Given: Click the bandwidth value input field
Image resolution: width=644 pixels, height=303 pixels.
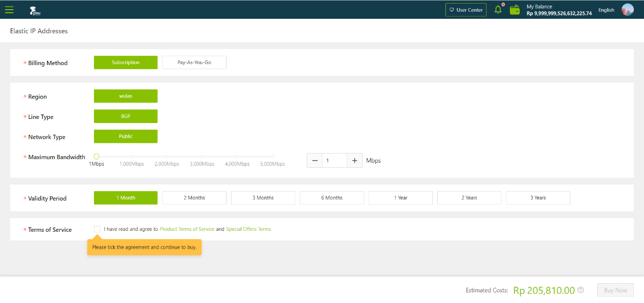Looking at the screenshot, I should 335,160.
